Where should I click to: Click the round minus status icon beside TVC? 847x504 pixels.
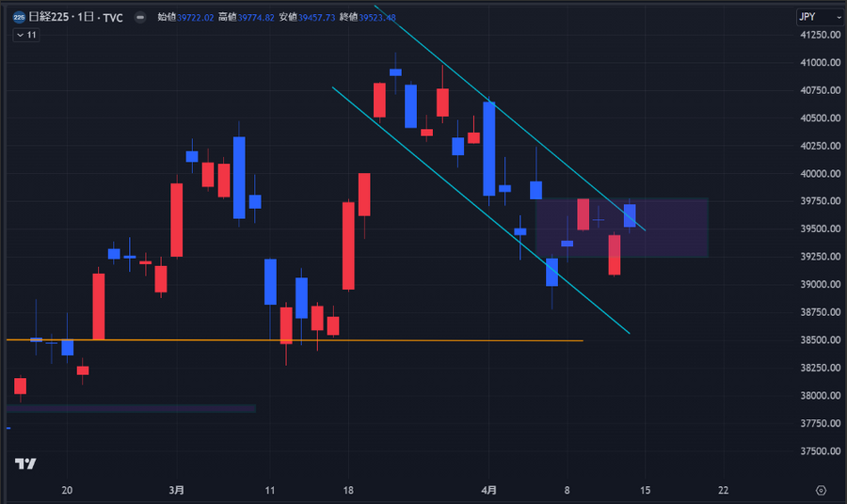[139, 18]
